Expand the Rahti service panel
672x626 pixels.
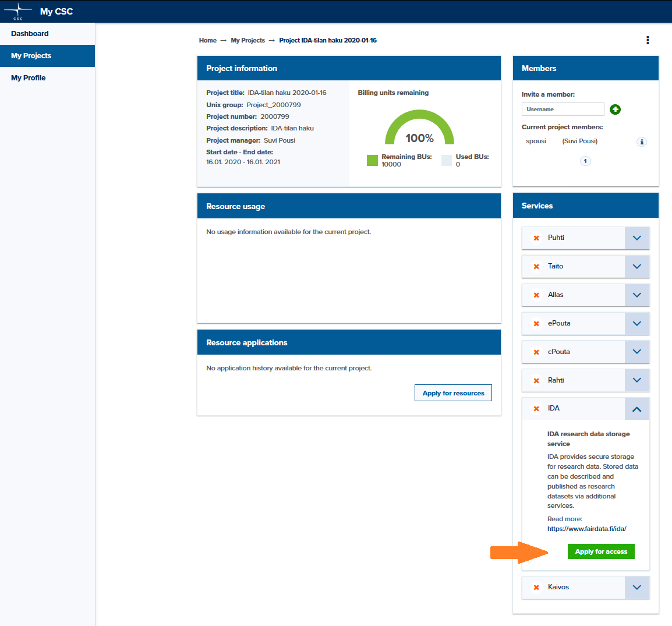click(x=637, y=380)
